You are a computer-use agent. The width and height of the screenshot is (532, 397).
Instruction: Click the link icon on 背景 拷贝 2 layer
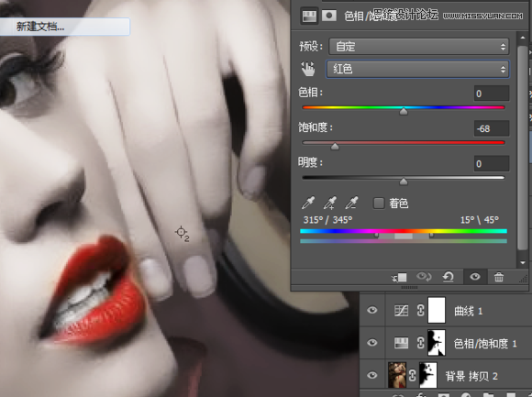click(x=412, y=376)
